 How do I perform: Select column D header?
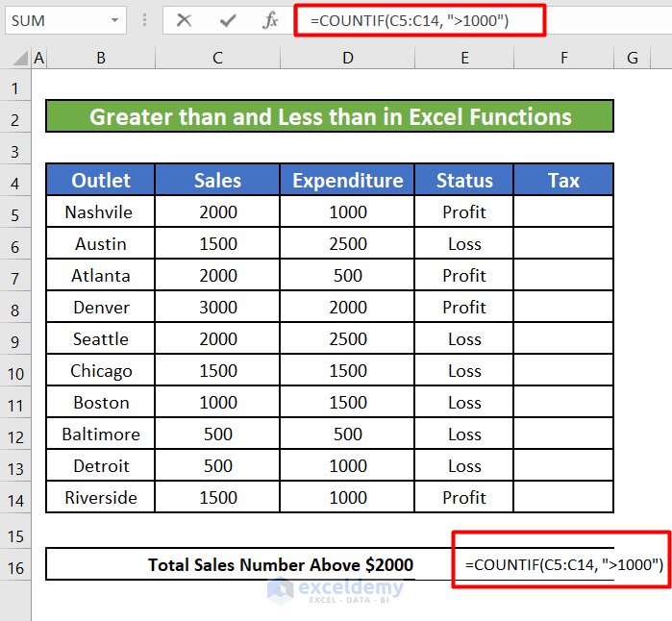point(348,58)
